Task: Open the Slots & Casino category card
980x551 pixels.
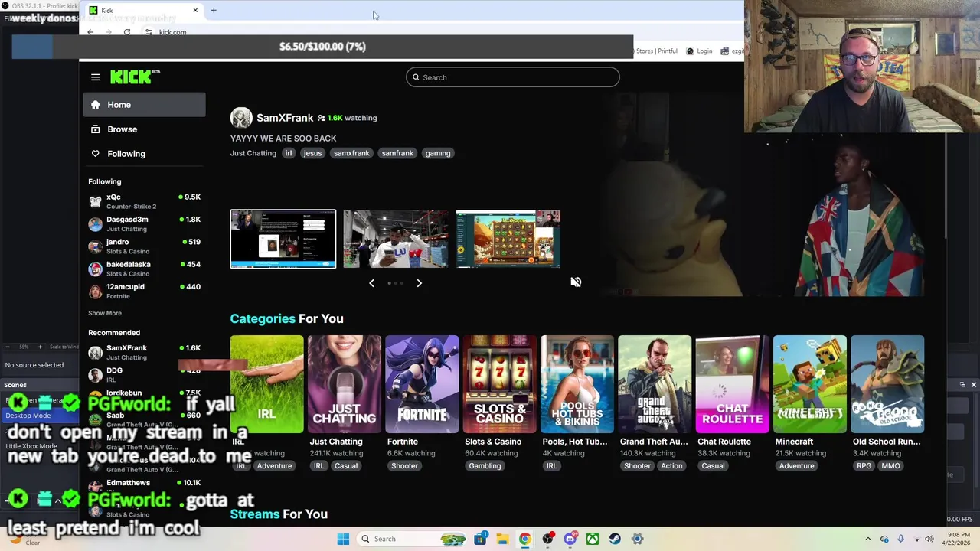Action: coord(499,384)
